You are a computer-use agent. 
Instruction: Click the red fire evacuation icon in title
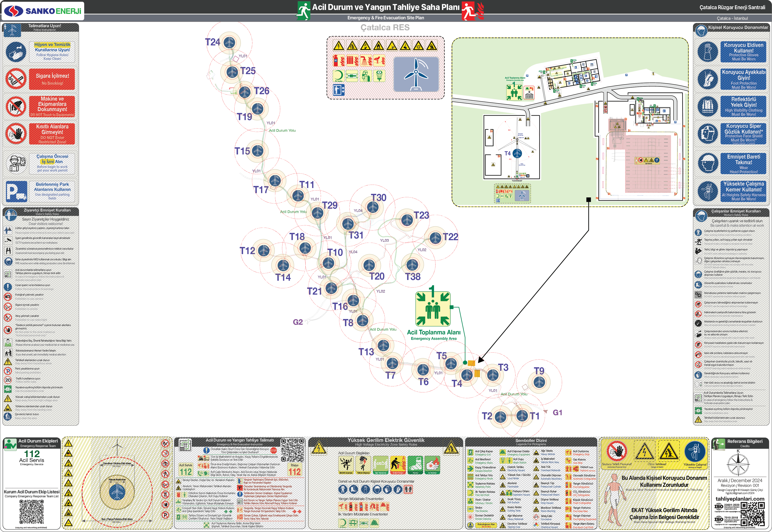469,11
